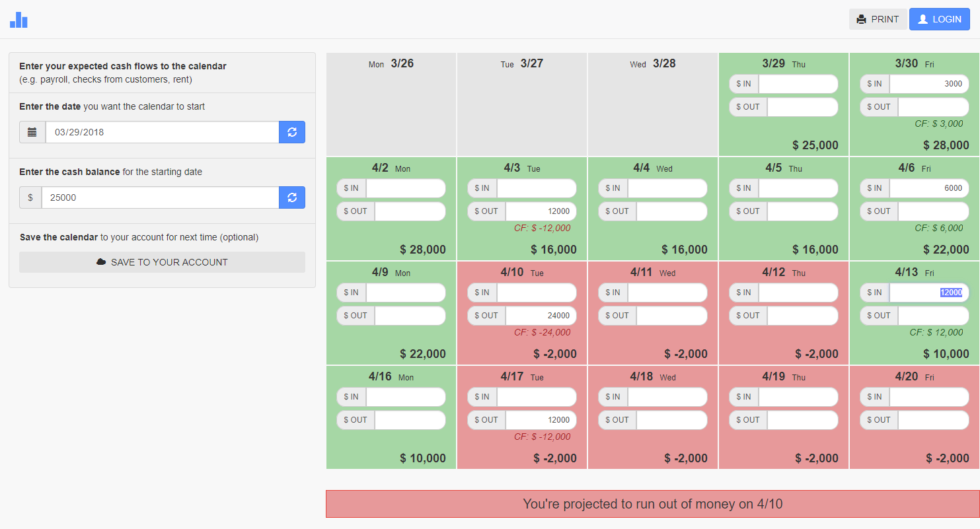
Task: Click the 'projected to run out of money' warning banner
Action: [x=653, y=504]
